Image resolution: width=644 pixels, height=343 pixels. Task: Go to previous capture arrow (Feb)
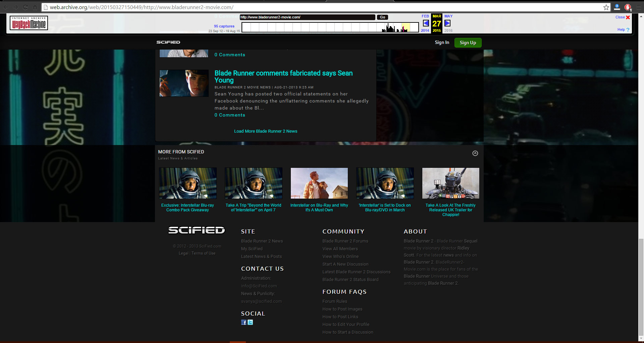[x=426, y=23]
